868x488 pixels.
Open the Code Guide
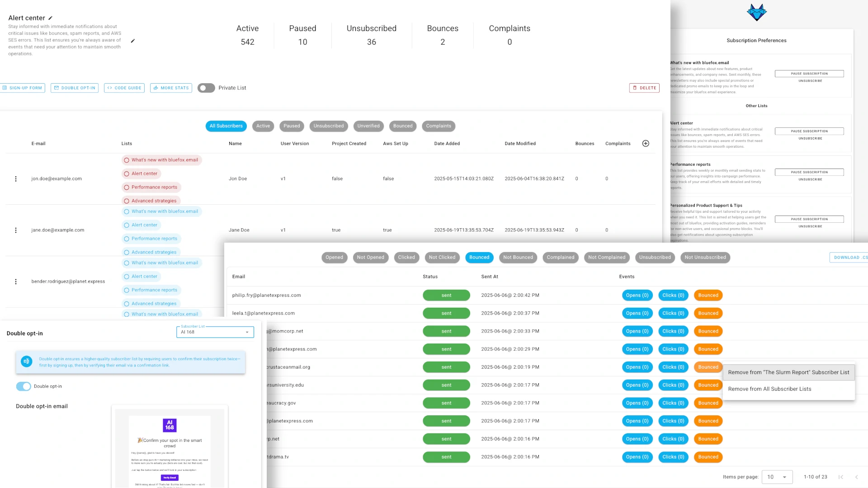click(x=124, y=88)
